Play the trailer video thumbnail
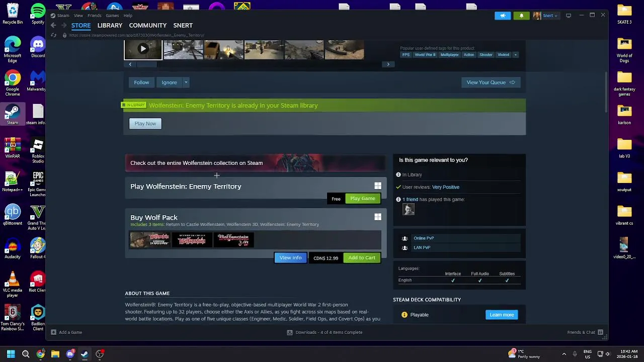Screen dimensions: 644x362 click(x=143, y=49)
